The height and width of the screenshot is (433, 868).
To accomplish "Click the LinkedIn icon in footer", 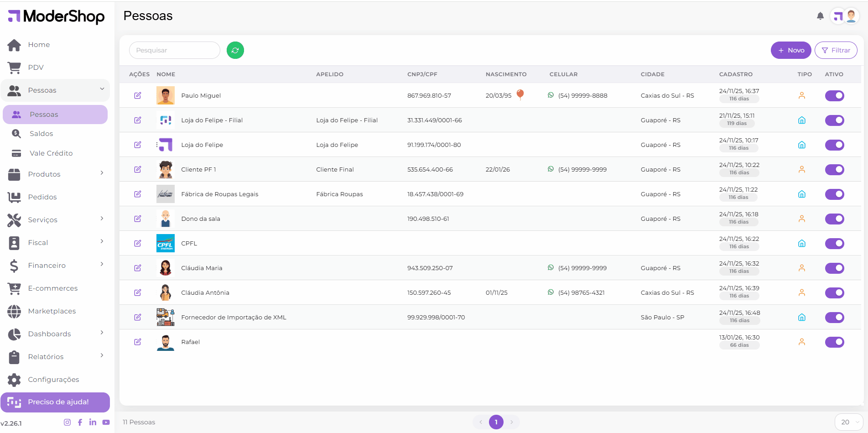I will (93, 422).
